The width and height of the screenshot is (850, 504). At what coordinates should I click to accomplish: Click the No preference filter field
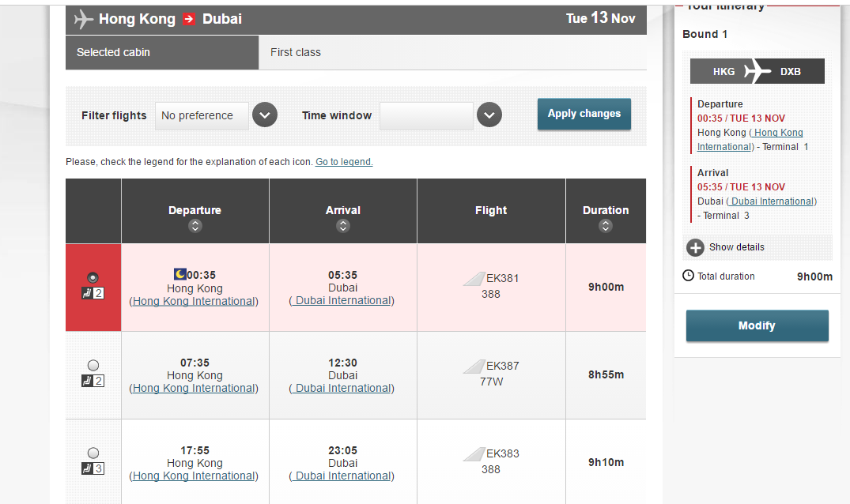point(202,116)
